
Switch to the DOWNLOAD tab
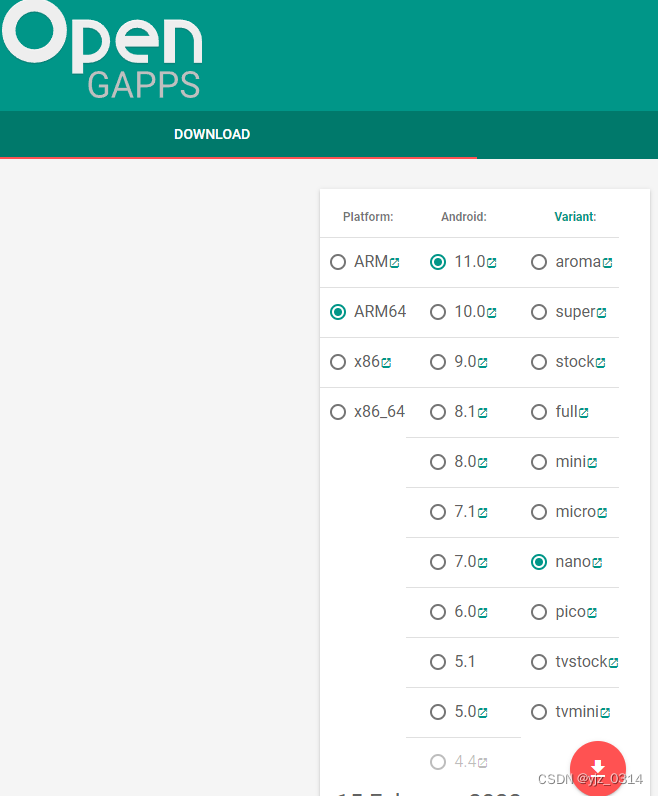point(212,135)
